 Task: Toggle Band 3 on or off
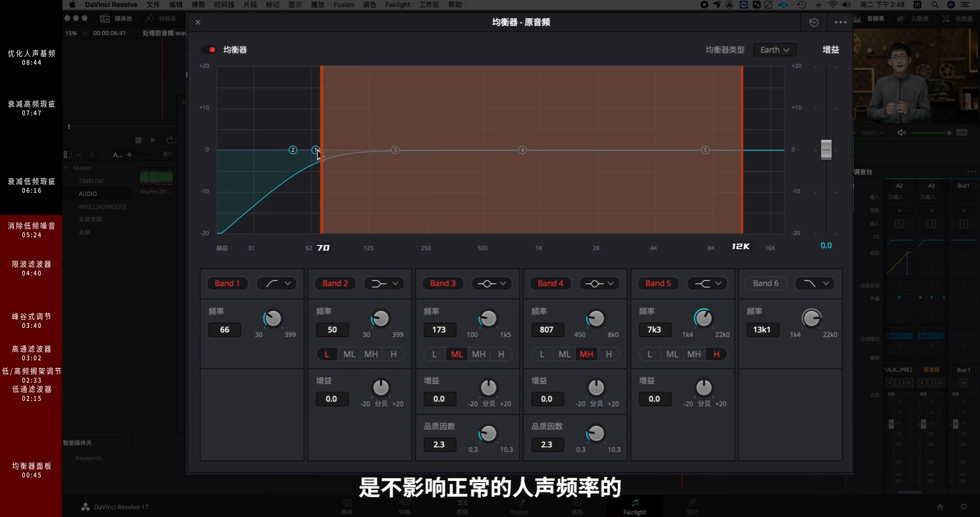(442, 283)
